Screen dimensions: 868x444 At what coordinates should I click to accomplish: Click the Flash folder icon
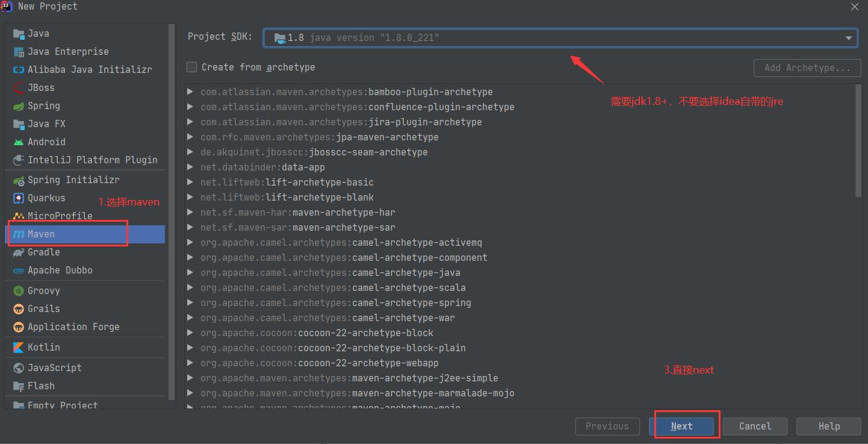point(18,386)
